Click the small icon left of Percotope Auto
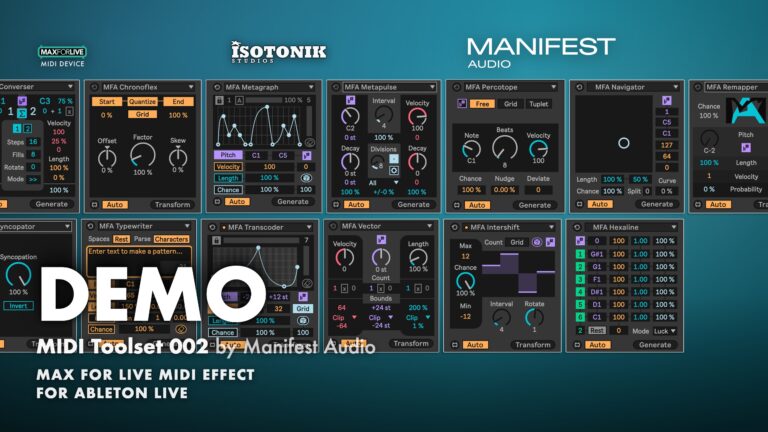This screenshot has height=432, width=768. (456, 205)
